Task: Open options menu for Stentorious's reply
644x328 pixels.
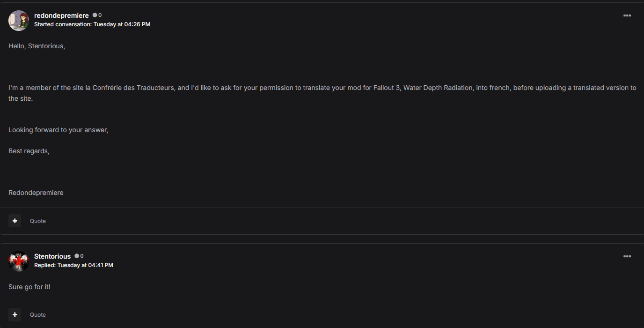Action: pos(627,256)
